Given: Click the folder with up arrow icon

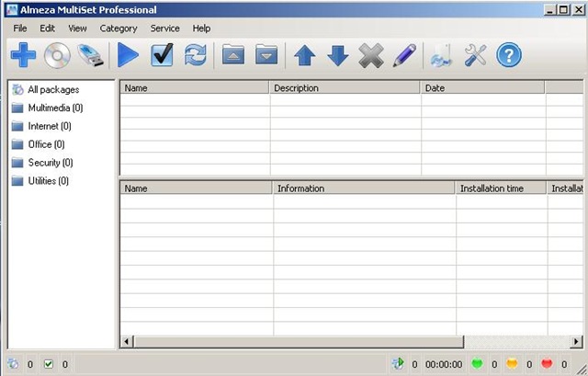Looking at the screenshot, I should [x=232, y=55].
